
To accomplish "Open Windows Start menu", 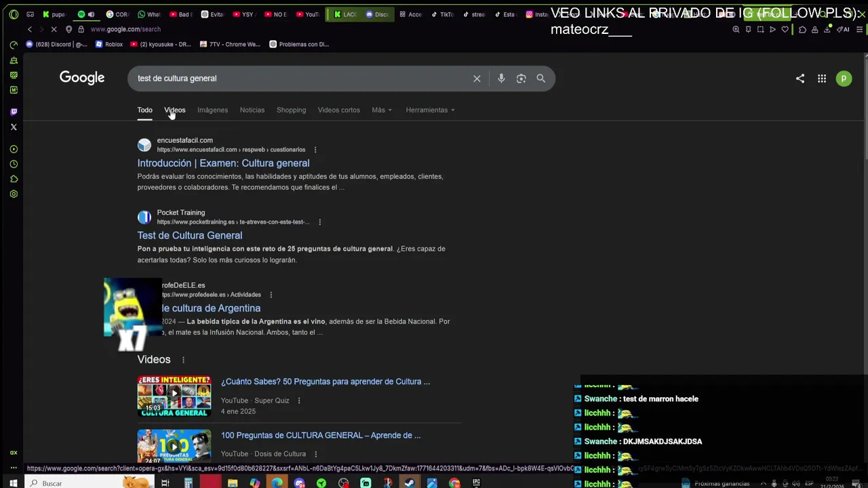I will click(x=13, y=483).
